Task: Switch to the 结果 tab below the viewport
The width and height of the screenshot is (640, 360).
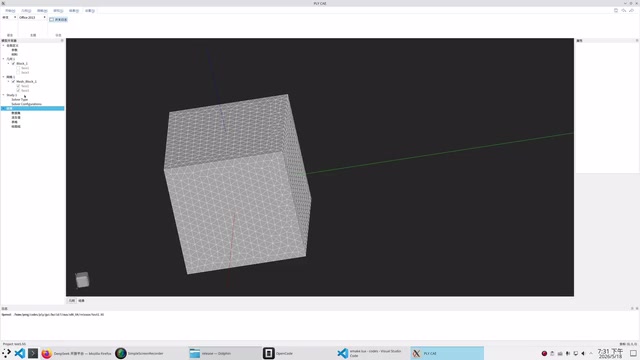Action: click(x=81, y=301)
